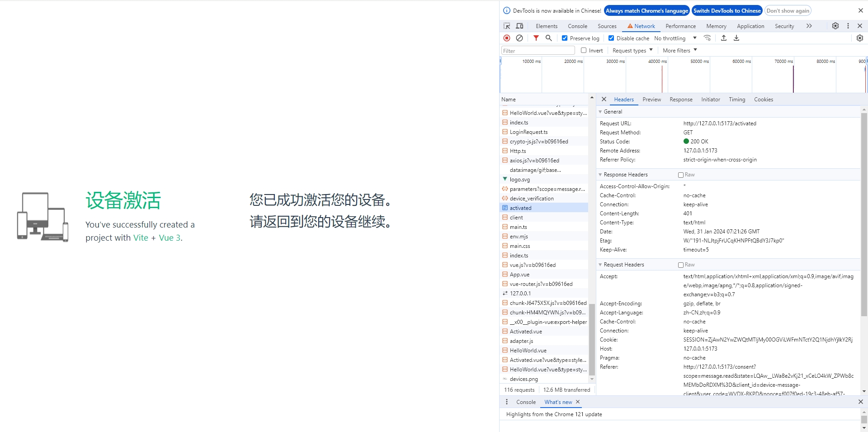Select device_verification request in list

pyautogui.click(x=531, y=199)
